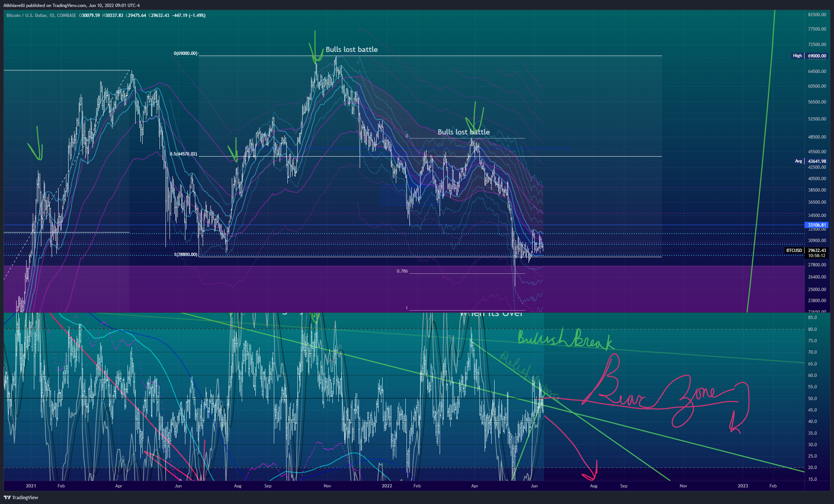The image size is (834, 504).
Task: Click the 34500.00 price axis label
Action: click(x=817, y=216)
